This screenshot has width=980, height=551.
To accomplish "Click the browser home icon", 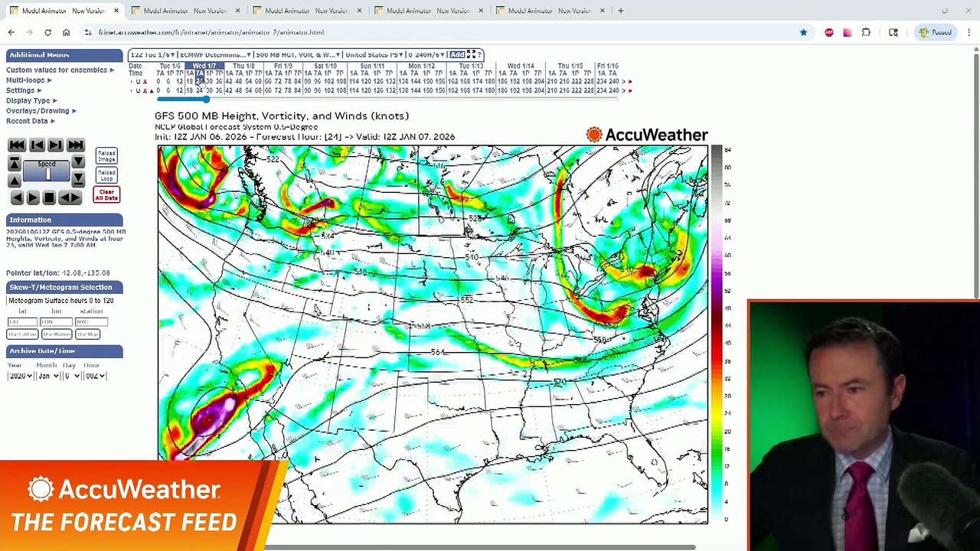I will (66, 32).
